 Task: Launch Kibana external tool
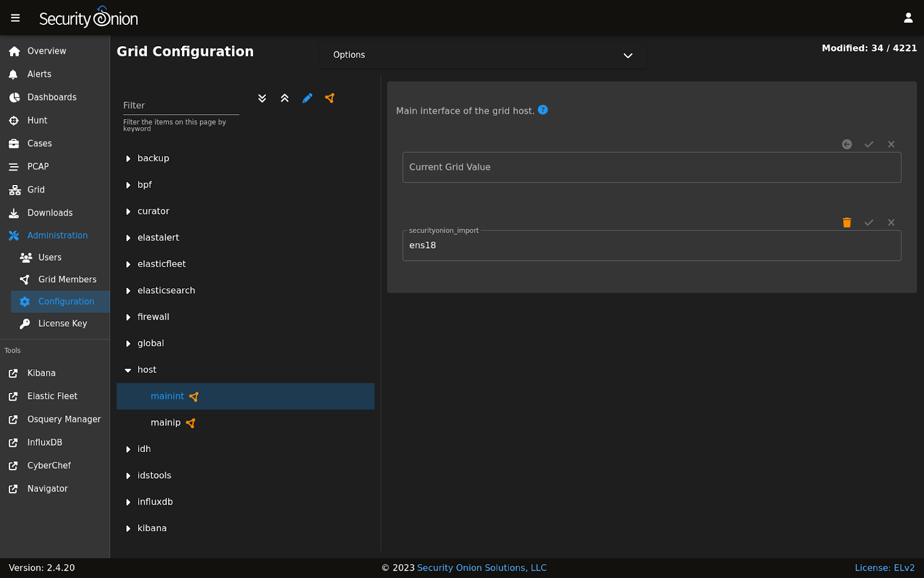[55, 373]
